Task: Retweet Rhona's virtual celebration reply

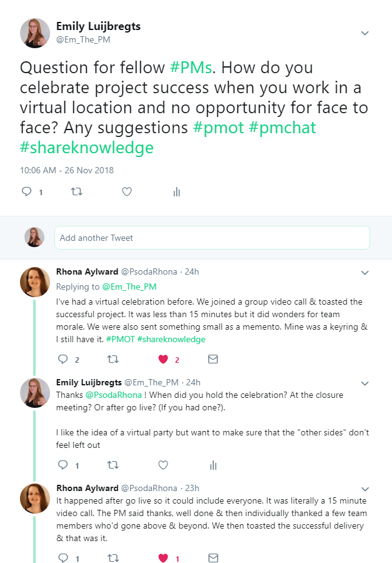Action: click(113, 359)
